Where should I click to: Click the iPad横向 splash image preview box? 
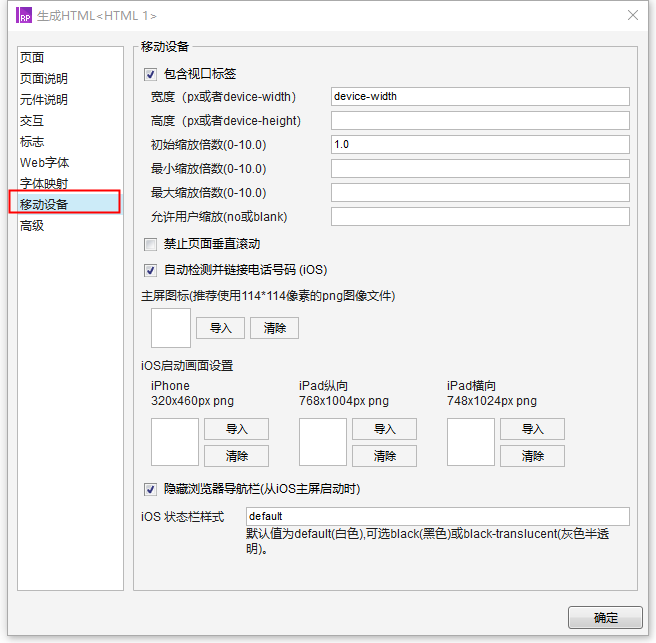pyautogui.click(x=471, y=442)
